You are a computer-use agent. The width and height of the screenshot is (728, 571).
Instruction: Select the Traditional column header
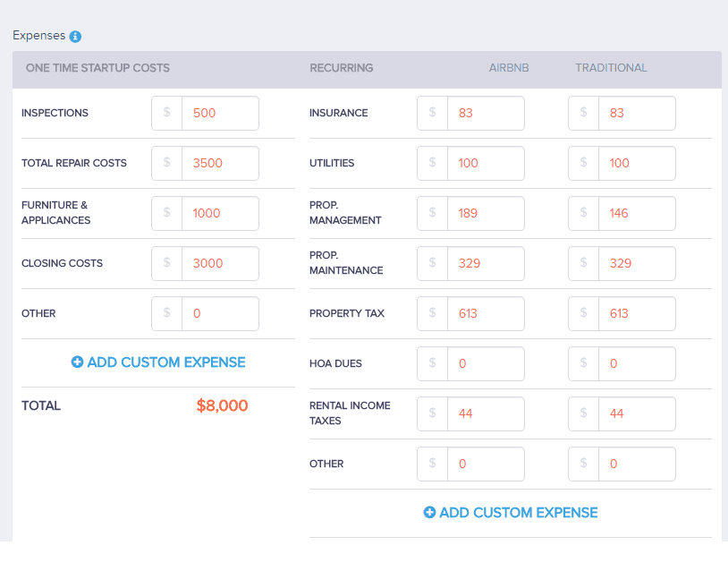(611, 68)
